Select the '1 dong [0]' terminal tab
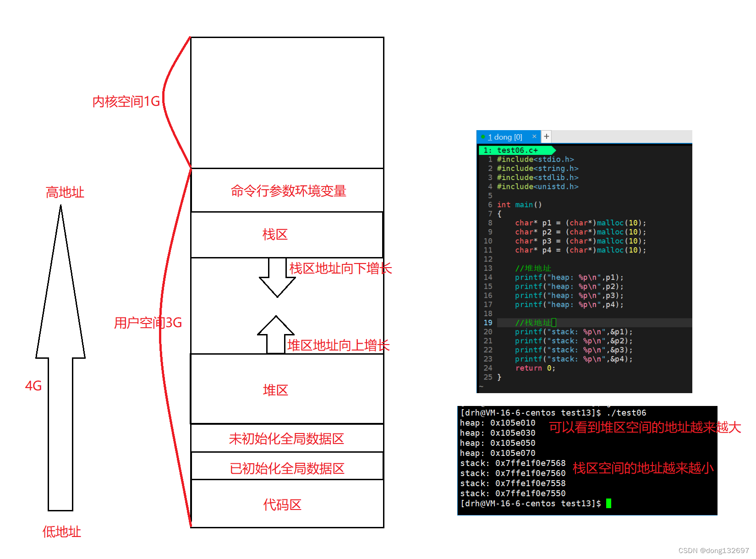 (509, 137)
